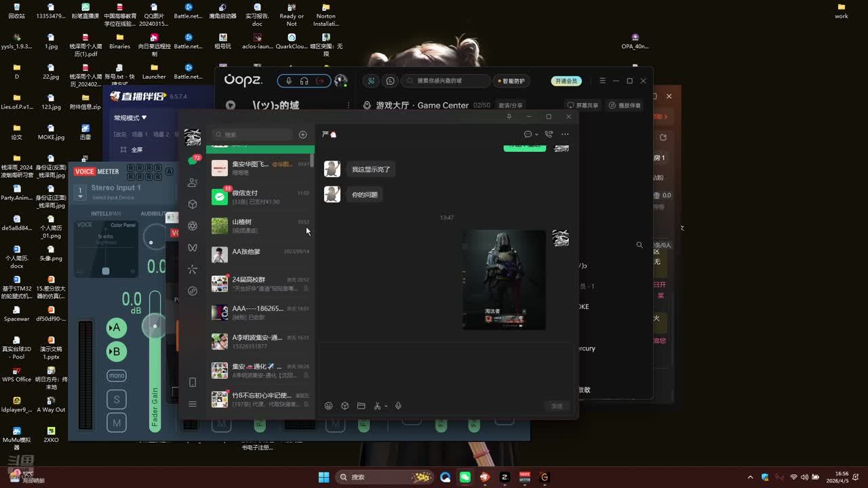The height and width of the screenshot is (488, 868).
Task: Click the Fader Gain slider knob
Action: (x=155, y=327)
